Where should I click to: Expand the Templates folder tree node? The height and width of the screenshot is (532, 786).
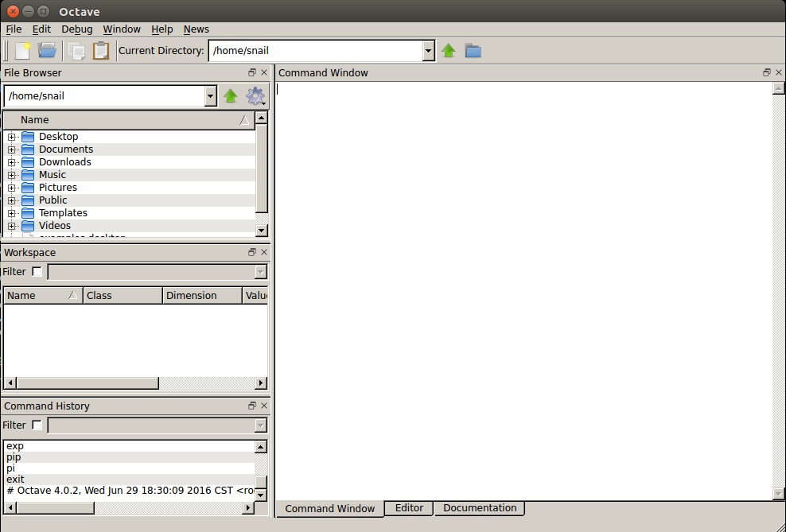(11, 213)
